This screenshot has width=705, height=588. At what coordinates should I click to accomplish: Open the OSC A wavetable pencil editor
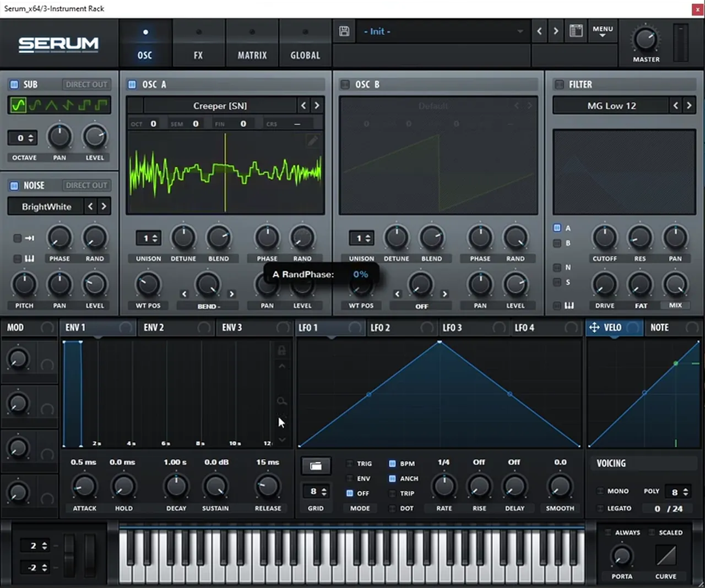(x=312, y=140)
